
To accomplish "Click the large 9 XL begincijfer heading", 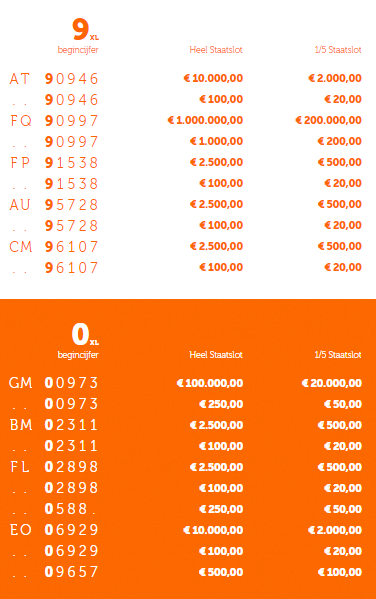I will pyautogui.click(x=78, y=36).
